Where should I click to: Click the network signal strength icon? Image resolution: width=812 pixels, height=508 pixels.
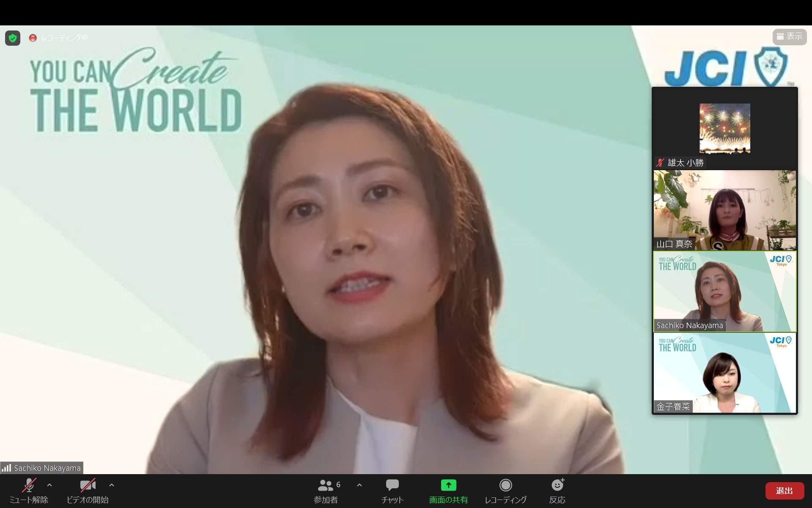pos(6,468)
